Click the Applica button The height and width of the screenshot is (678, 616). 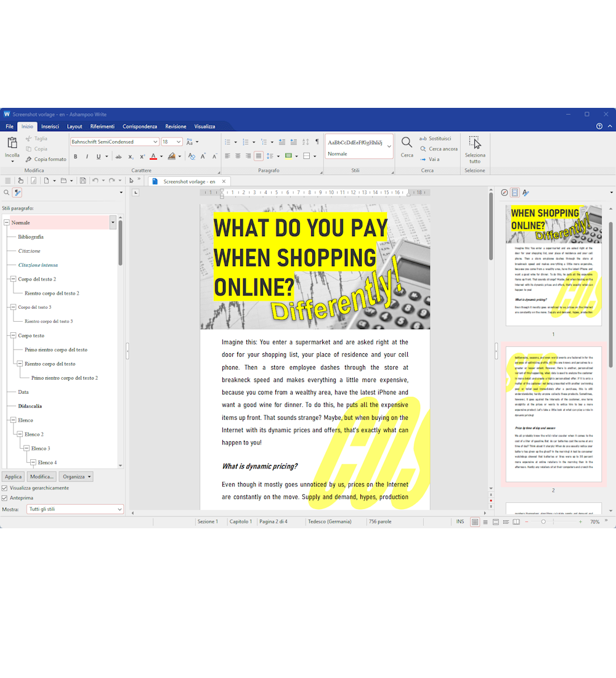click(x=13, y=476)
